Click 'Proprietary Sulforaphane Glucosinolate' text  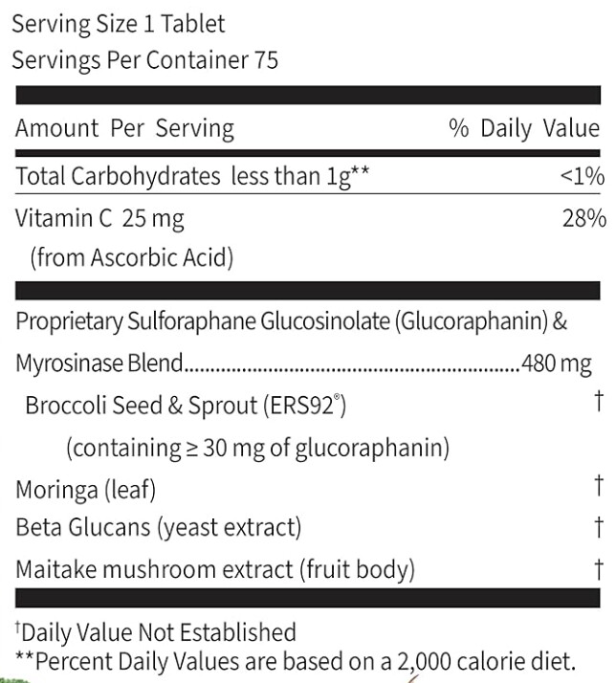point(203,321)
